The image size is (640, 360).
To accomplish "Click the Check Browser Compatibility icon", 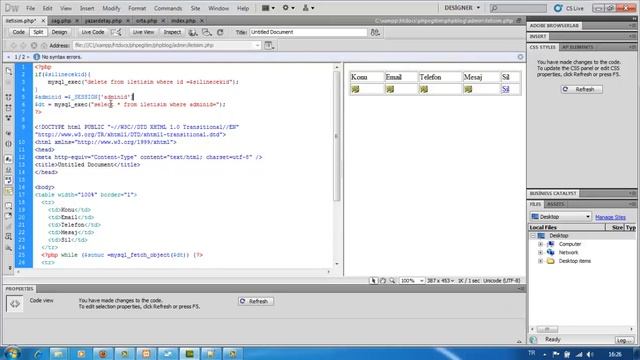I will (117, 32).
